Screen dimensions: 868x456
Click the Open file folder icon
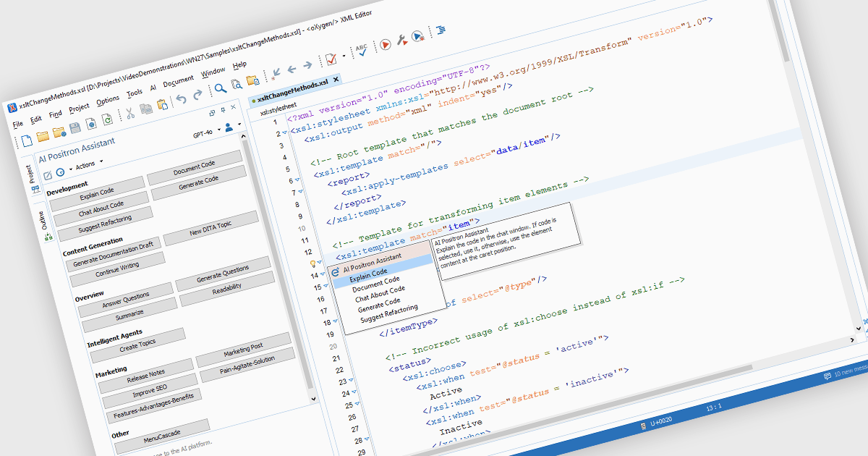click(43, 135)
